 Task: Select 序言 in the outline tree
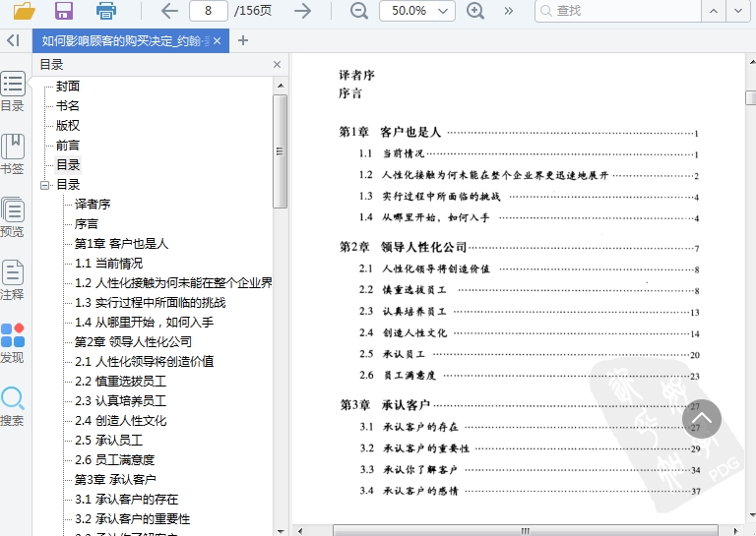pos(87,224)
